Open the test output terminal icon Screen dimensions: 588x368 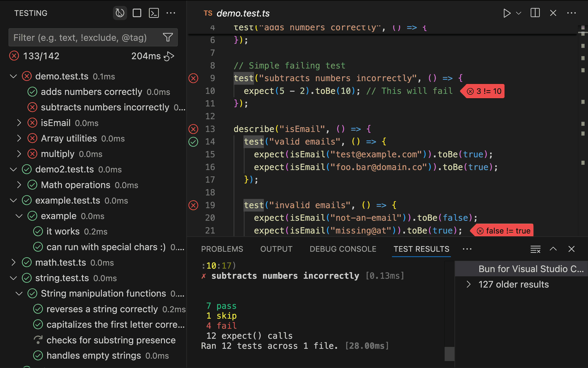[154, 13]
